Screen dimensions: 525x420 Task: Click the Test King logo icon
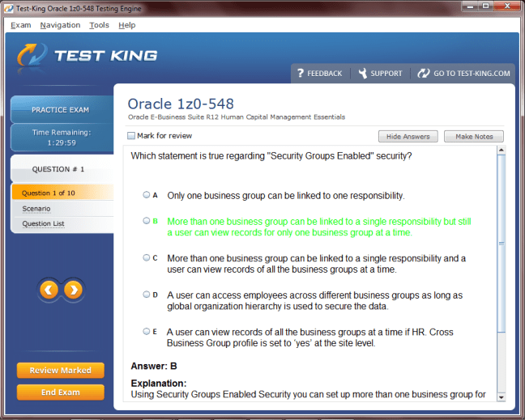[32, 54]
